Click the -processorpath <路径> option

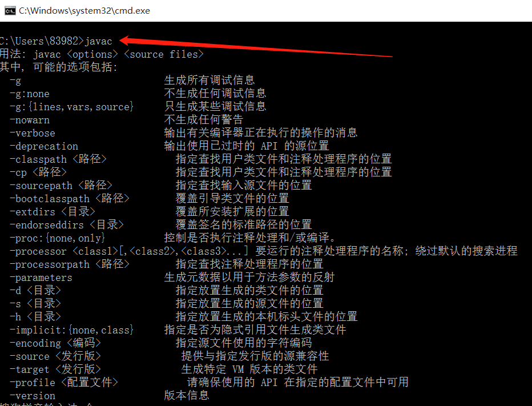70,264
